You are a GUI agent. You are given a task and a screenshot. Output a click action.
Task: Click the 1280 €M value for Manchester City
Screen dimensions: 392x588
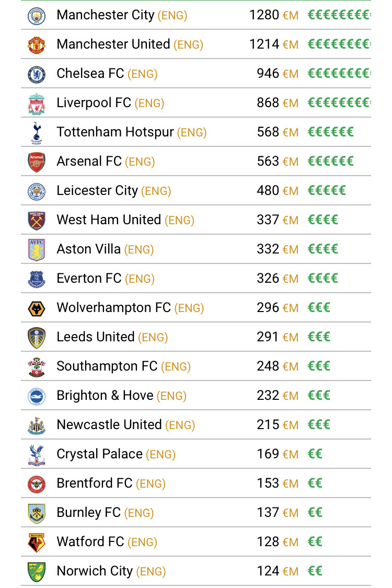[x=274, y=15]
